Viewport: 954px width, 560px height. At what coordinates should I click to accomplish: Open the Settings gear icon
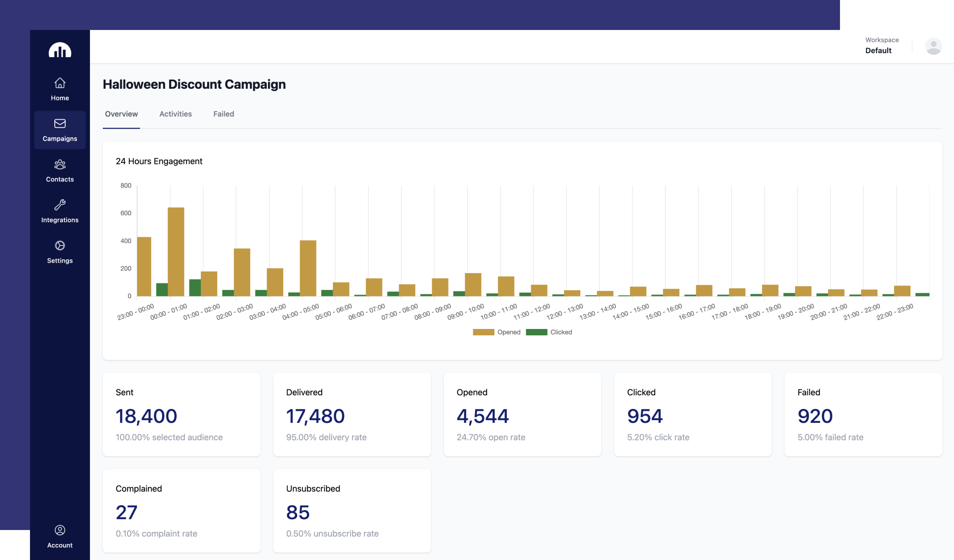(x=60, y=245)
